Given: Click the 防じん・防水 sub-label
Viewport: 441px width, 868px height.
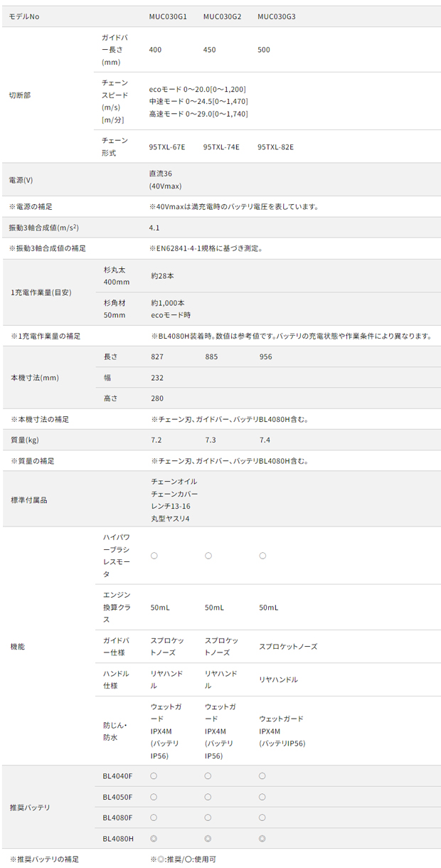Looking at the screenshot, I should point(115,731).
